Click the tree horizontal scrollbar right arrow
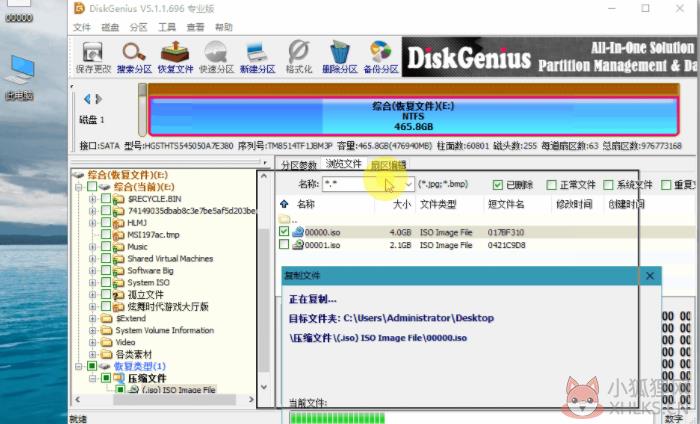The width and height of the screenshot is (700, 424). click(251, 399)
